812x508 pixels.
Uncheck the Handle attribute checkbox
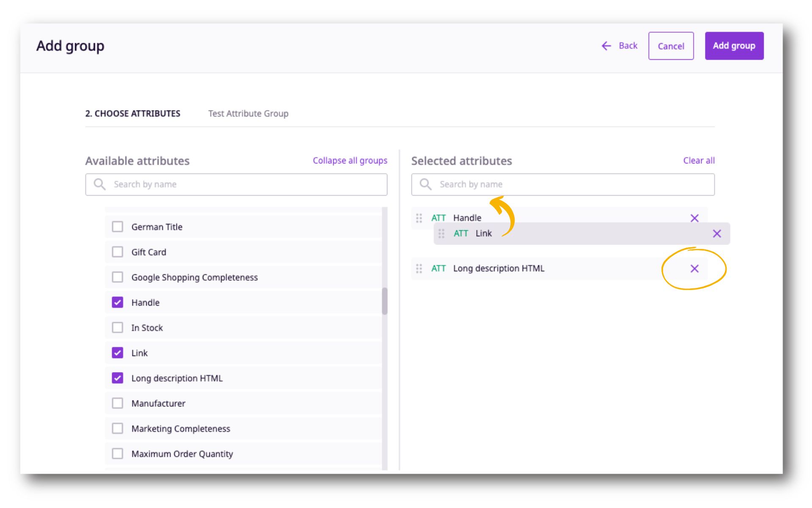[x=118, y=302]
